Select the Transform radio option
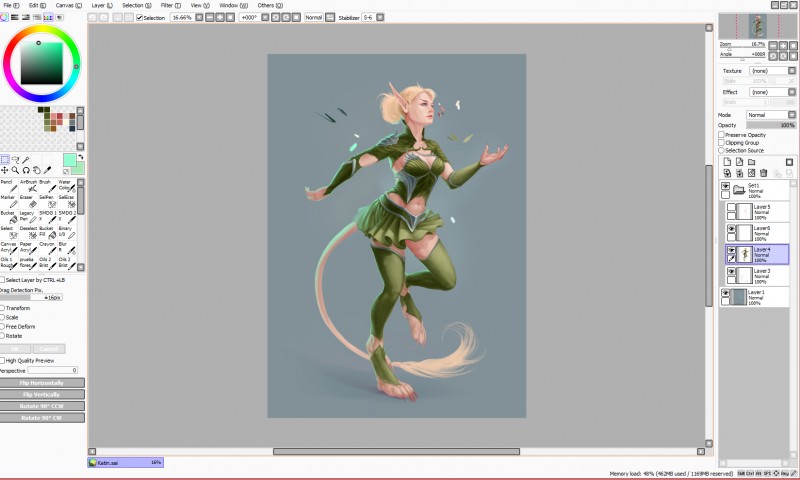Screen dimensions: 800x480 pos(3,308)
